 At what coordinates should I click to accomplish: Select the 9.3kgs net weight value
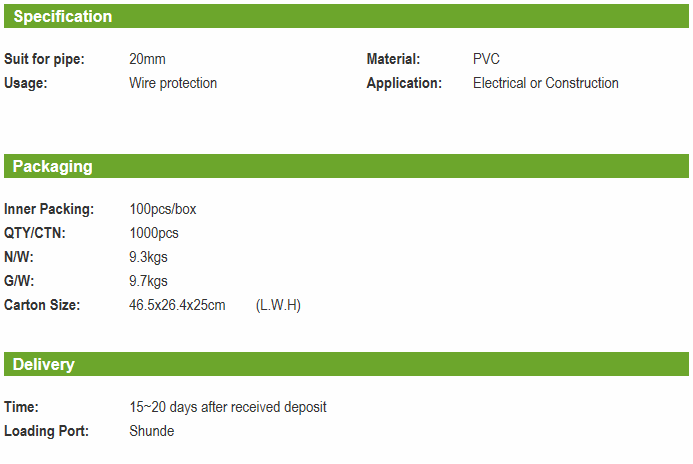point(149,257)
